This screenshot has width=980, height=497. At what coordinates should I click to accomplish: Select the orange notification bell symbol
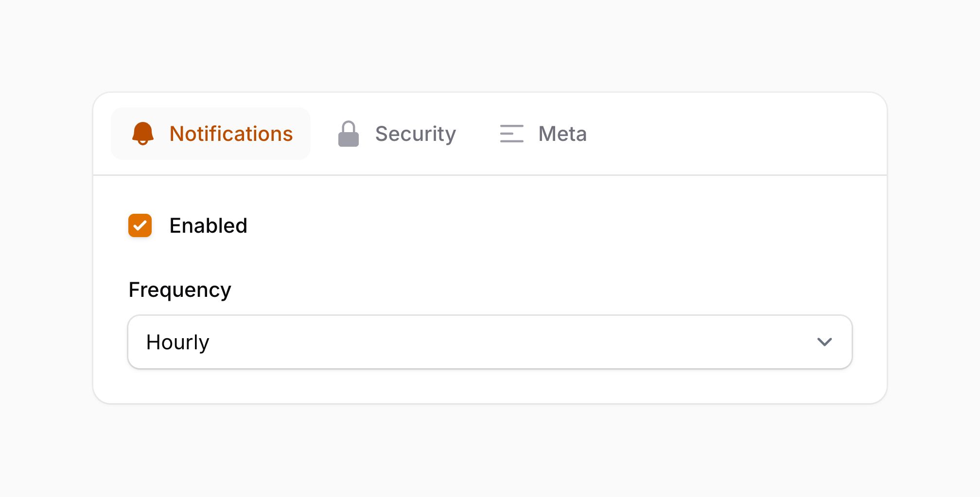click(141, 133)
